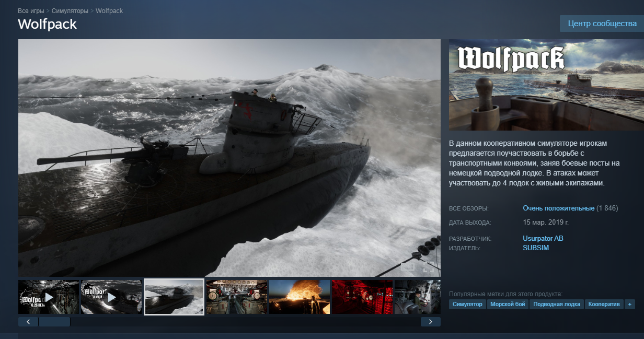
Task: Click "Популярные метки для этого продукта:" text
Action: [x=505, y=294]
